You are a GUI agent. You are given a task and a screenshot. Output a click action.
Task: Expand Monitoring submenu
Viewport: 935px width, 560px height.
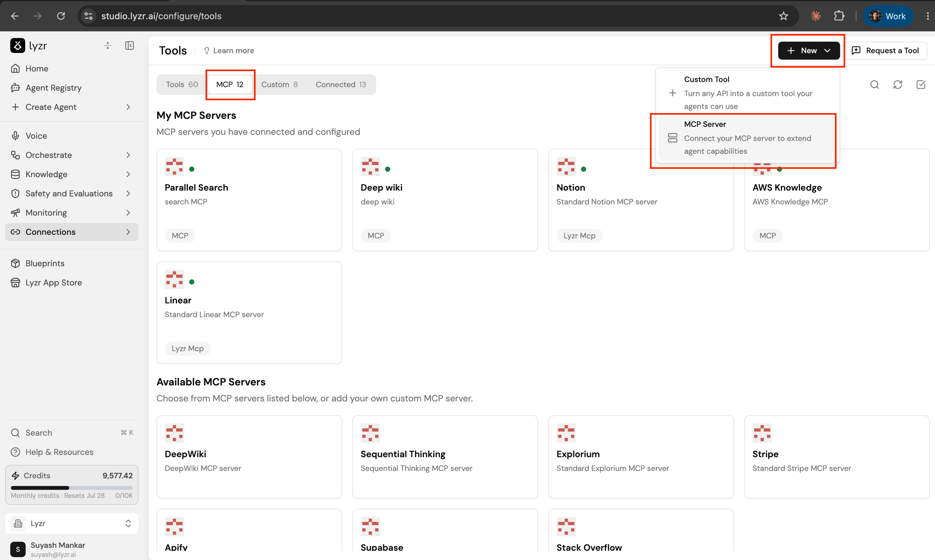point(128,212)
